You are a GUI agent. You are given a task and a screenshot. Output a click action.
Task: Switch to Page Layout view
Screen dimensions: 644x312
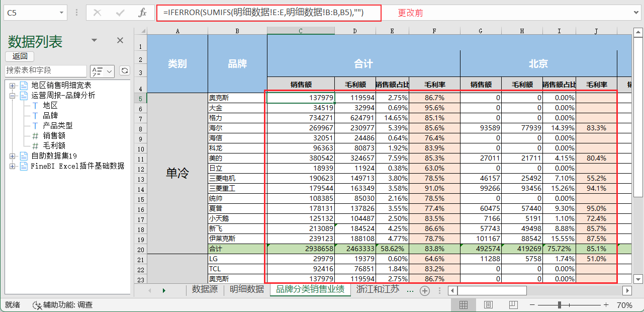pos(488,305)
